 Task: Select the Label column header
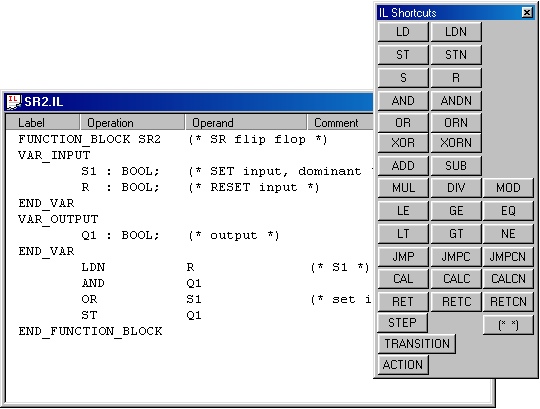[x=43, y=123]
